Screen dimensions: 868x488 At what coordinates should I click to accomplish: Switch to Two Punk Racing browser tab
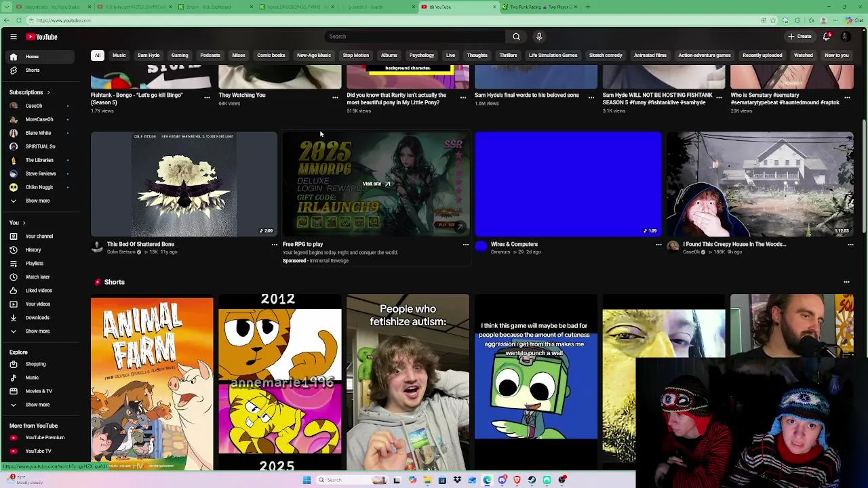point(539,7)
